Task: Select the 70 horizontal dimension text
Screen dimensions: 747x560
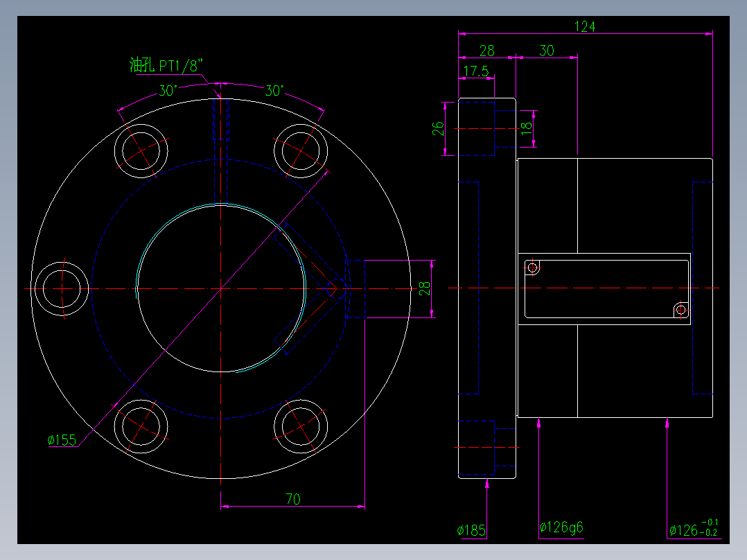Action: (x=293, y=499)
